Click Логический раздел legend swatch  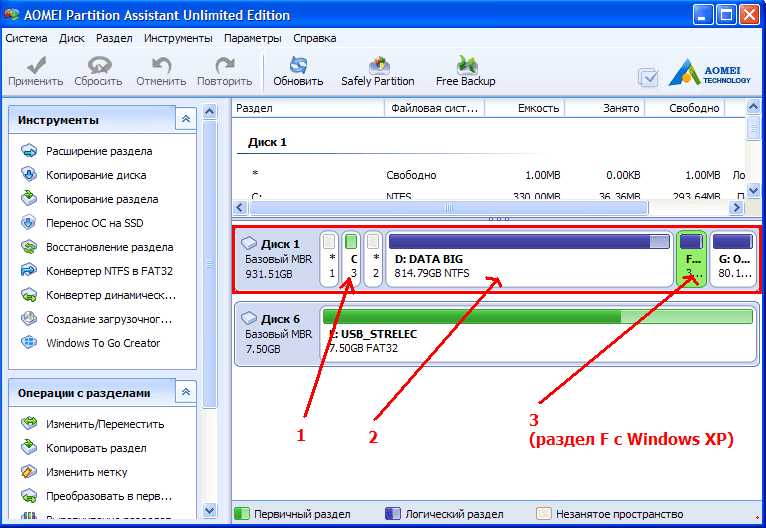(x=393, y=513)
